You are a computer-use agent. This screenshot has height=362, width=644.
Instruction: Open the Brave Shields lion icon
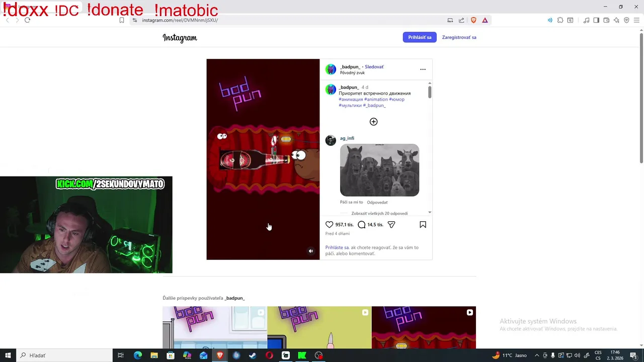pyautogui.click(x=473, y=20)
